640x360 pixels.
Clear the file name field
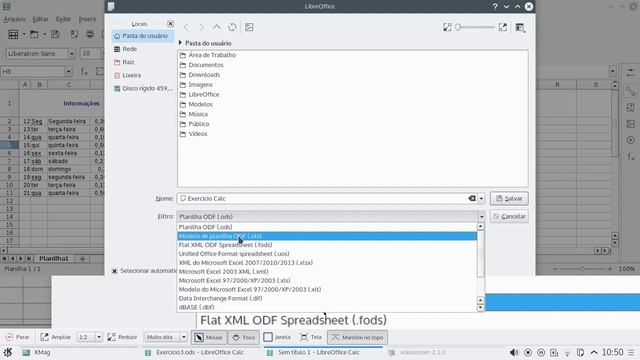(472, 198)
